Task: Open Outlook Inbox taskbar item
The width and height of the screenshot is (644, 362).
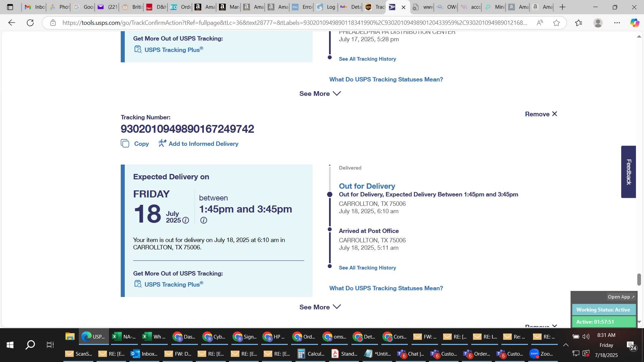Action: 144,354
